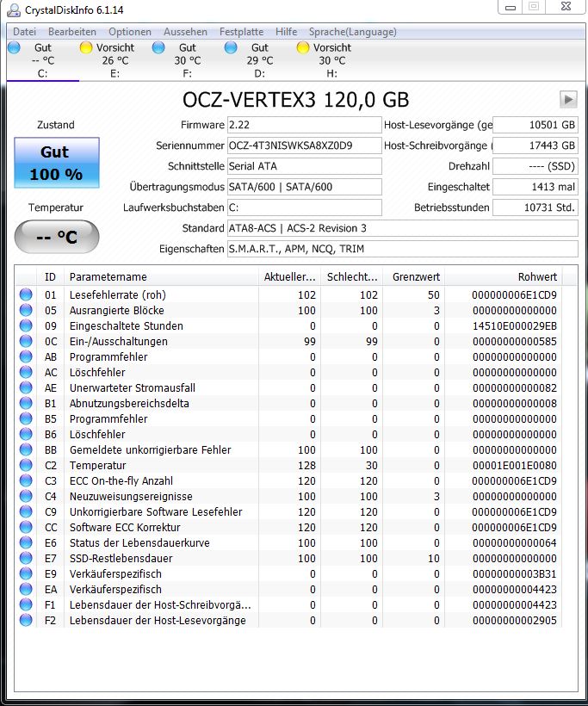Click the Rohwert column header

pos(504,276)
